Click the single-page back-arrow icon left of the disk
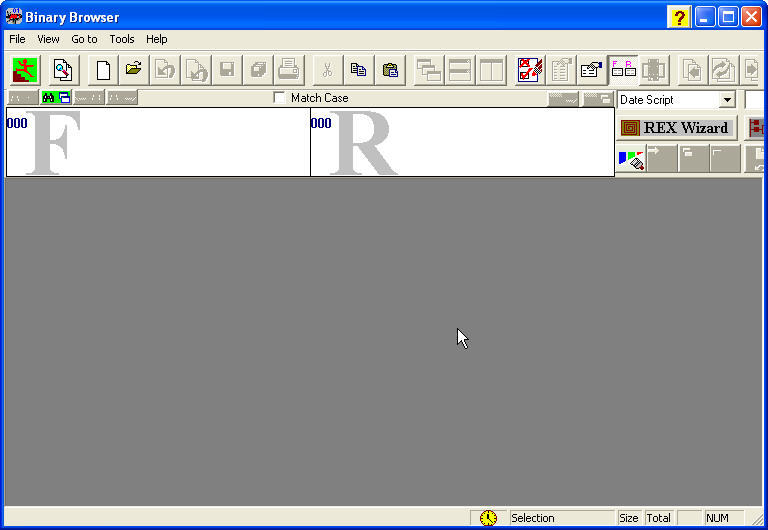Image resolution: width=768 pixels, height=530 pixels. [x=165, y=71]
